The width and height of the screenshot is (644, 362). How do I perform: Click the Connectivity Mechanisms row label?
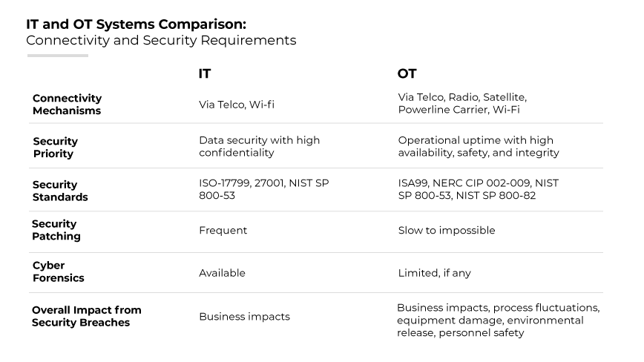67,105
